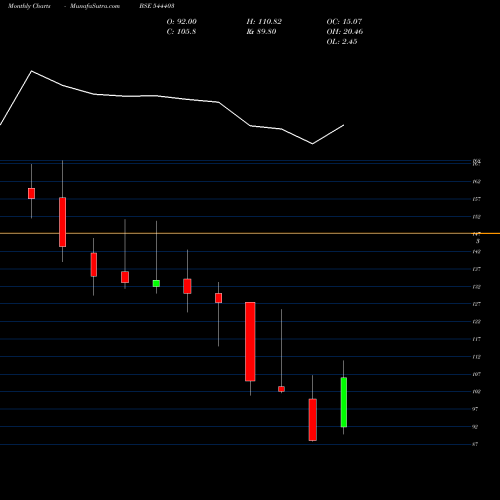Image resolution: width=500 pixels, height=500 pixels.
Task: Open the MunafaSutra.com label
Action: [x=95, y=6]
